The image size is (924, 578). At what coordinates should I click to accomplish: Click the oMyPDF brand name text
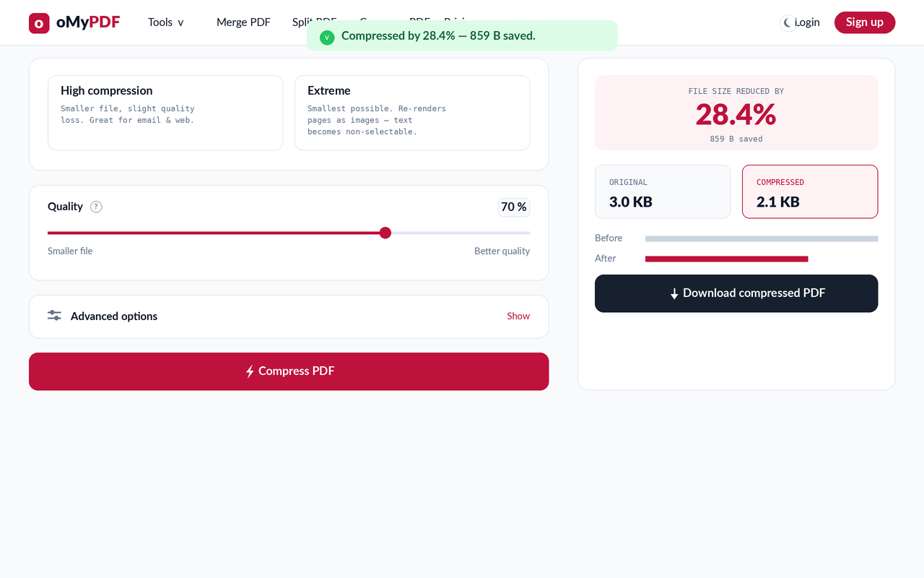pyautogui.click(x=88, y=22)
